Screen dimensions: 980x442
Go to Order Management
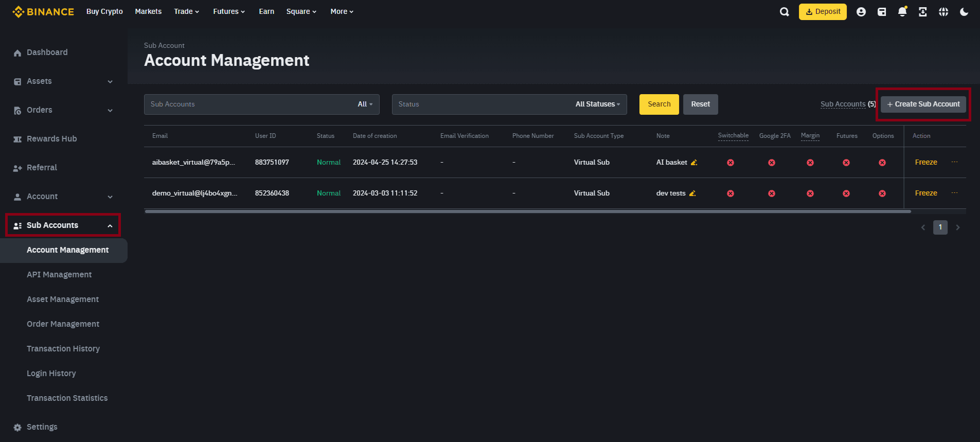tap(63, 324)
